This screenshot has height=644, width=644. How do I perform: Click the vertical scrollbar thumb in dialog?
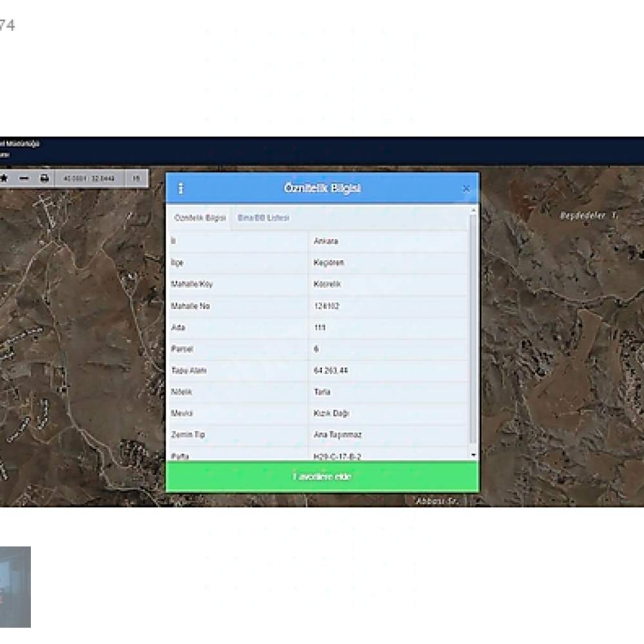(473, 328)
